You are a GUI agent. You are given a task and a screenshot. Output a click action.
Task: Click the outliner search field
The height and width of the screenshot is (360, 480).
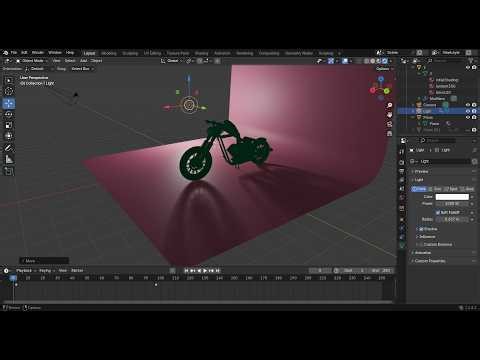tap(447, 61)
